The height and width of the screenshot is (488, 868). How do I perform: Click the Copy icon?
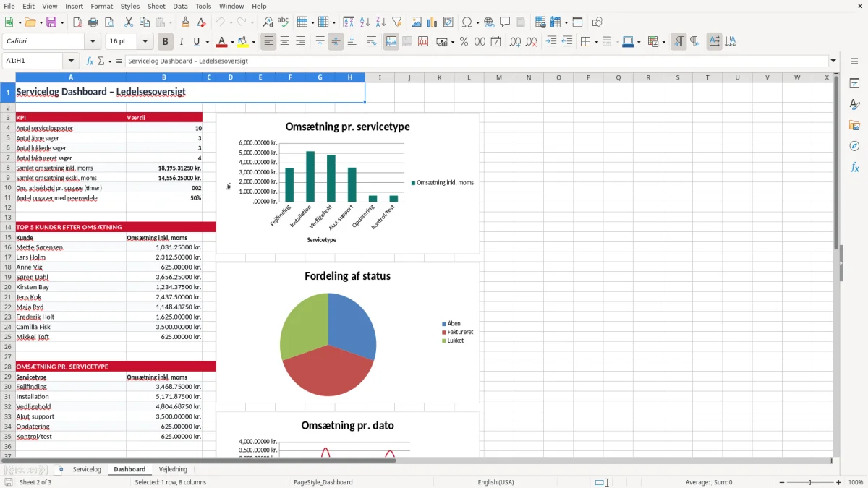(145, 22)
